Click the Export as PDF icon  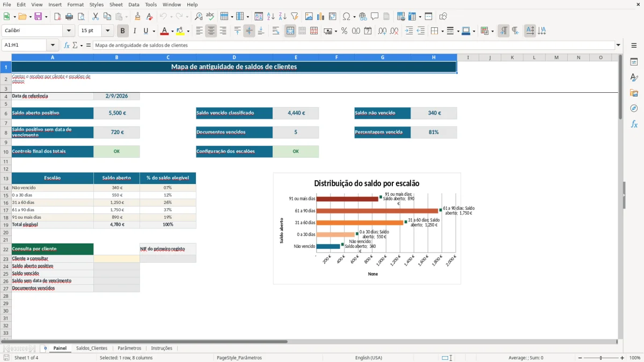click(x=57, y=17)
